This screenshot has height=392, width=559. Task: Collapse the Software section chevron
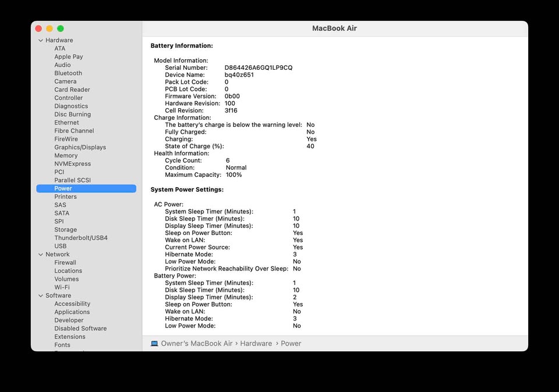point(41,296)
